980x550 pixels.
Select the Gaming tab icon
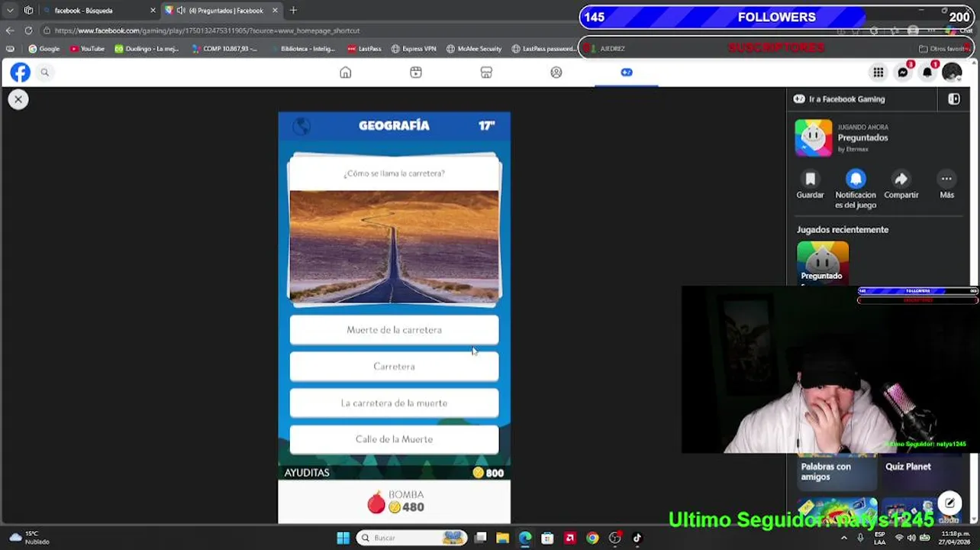tap(627, 73)
